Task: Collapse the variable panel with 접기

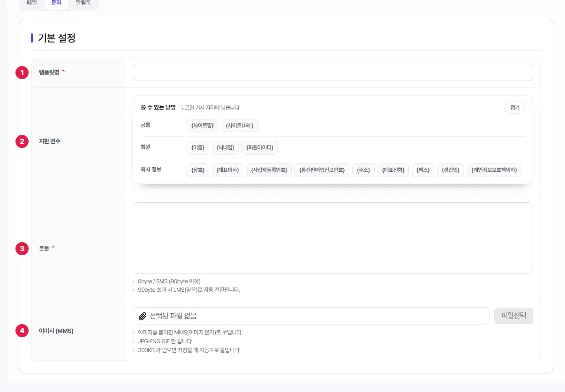Action: tap(515, 108)
